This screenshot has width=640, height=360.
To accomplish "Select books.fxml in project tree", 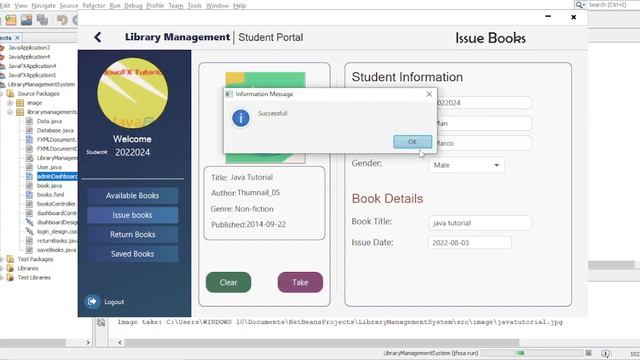I will [50, 195].
